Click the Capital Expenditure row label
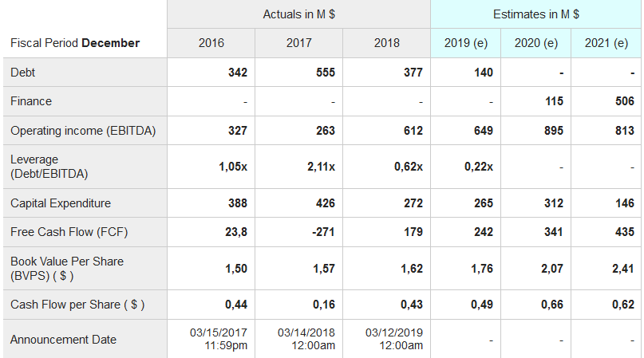The image size is (644, 358). 61,203
